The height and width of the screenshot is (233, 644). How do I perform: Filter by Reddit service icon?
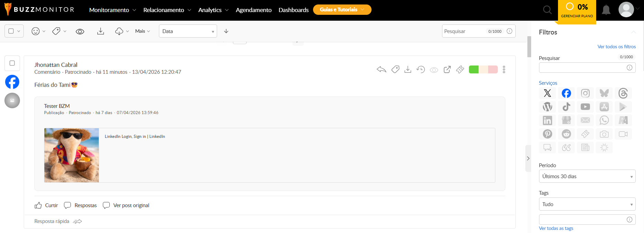click(566, 134)
